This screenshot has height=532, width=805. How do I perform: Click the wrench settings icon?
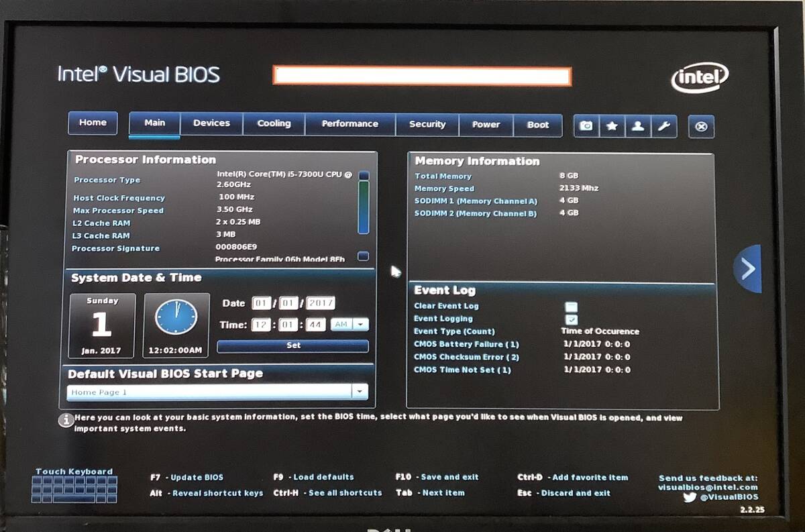coord(663,126)
